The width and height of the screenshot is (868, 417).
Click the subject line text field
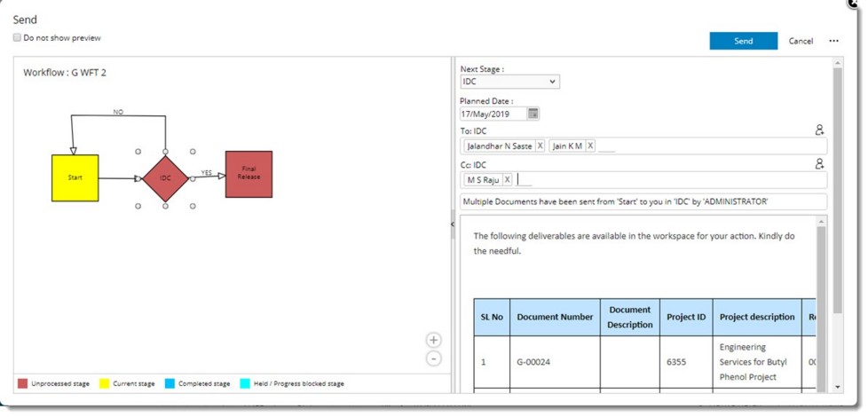pyautogui.click(x=643, y=201)
